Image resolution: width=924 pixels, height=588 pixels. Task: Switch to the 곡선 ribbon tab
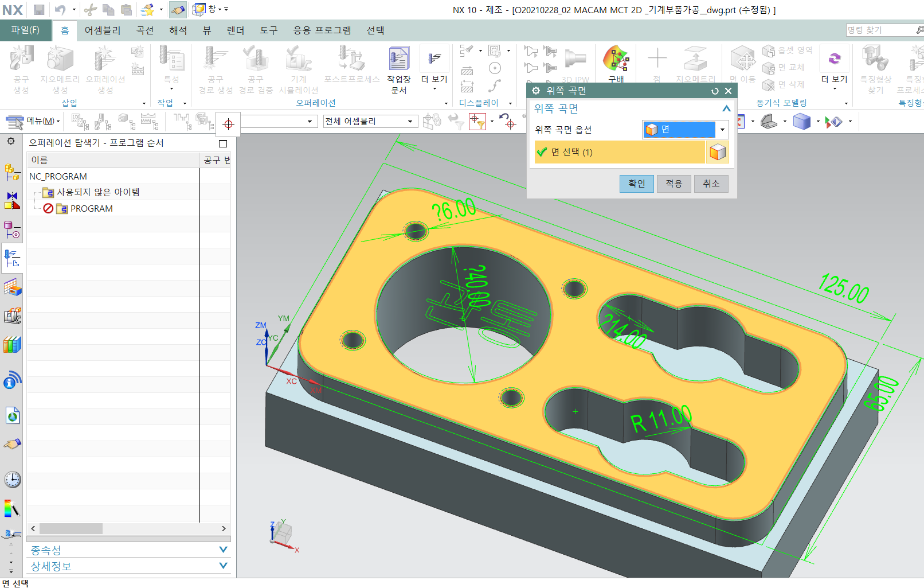[x=145, y=30]
